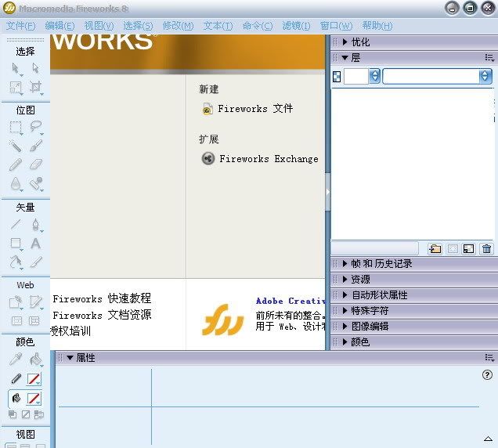This screenshot has height=448, width=498.
Task: Select the Lasso tool
Action: [x=35, y=127]
